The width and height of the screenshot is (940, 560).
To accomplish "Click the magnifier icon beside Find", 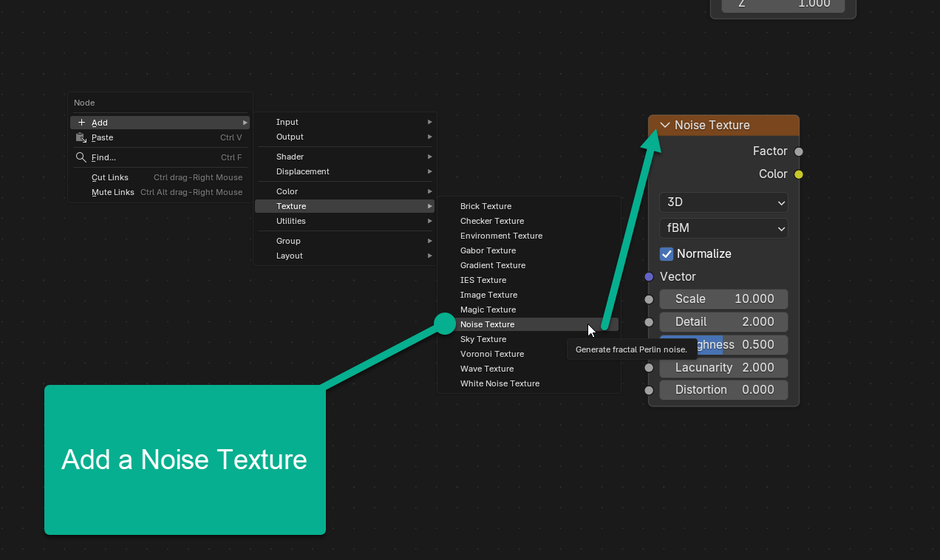I will [81, 157].
